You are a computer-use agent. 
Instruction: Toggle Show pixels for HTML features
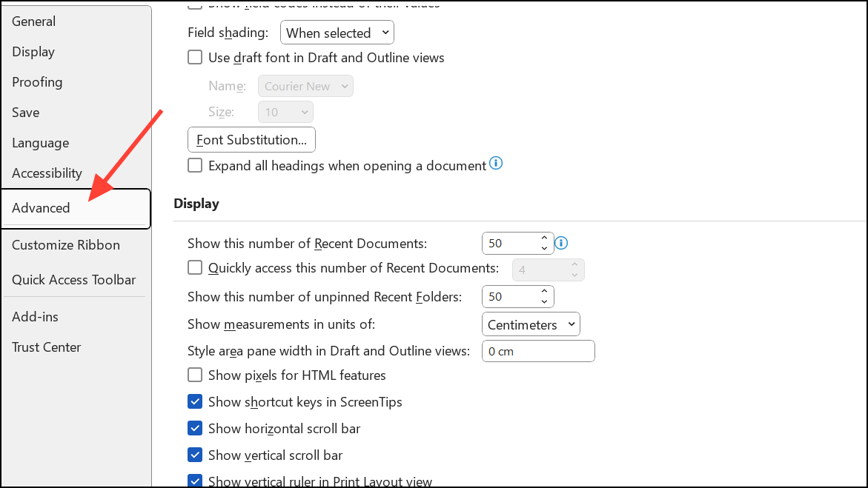(195, 375)
